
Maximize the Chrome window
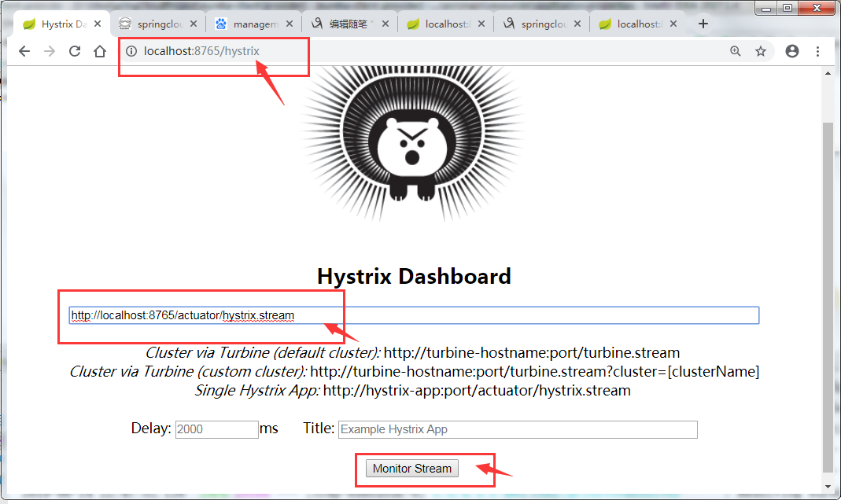point(788,8)
